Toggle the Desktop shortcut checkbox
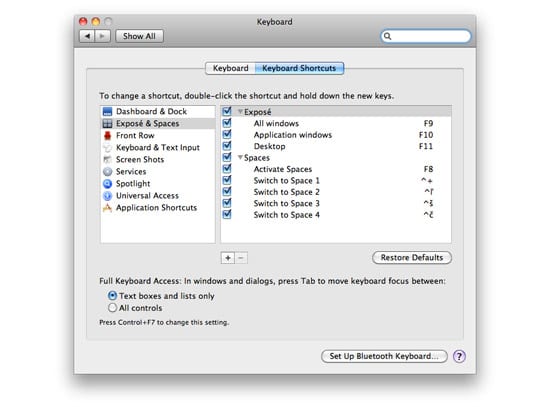Screen dimensions: 550x407 click(227, 146)
